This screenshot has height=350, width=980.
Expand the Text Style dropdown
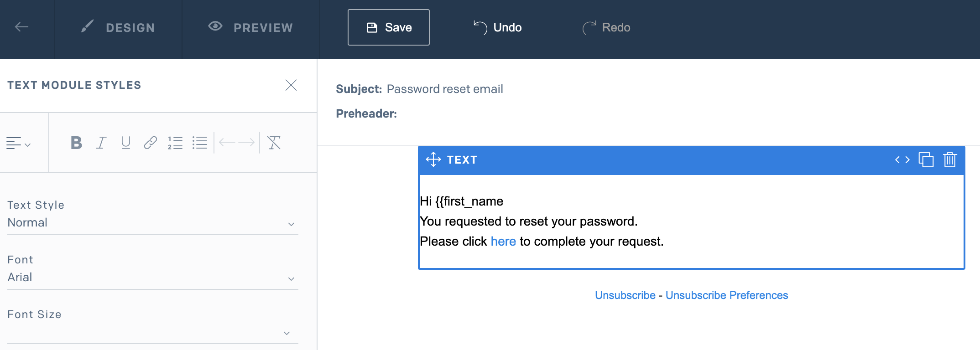pyautogui.click(x=152, y=223)
